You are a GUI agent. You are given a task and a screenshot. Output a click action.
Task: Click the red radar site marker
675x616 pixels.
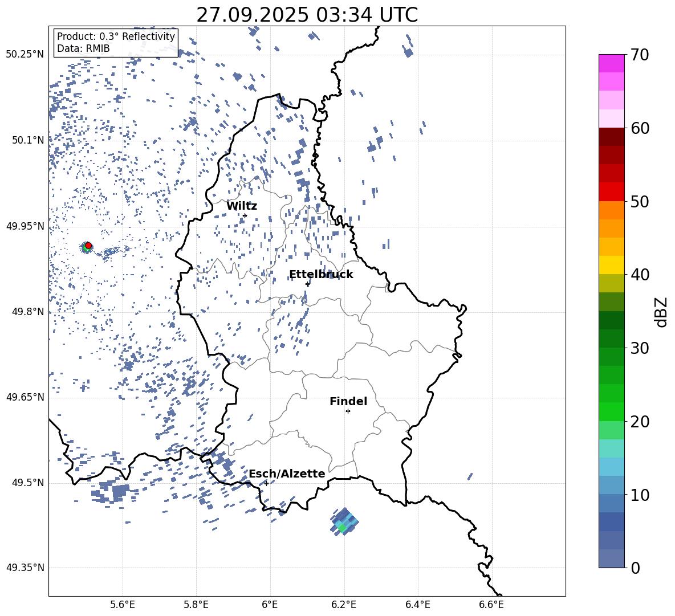[x=88, y=246]
